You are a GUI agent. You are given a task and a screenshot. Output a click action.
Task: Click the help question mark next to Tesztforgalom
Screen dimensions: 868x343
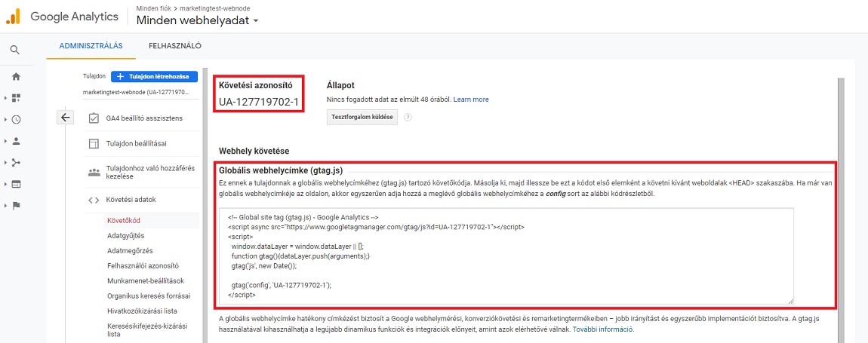click(x=408, y=118)
